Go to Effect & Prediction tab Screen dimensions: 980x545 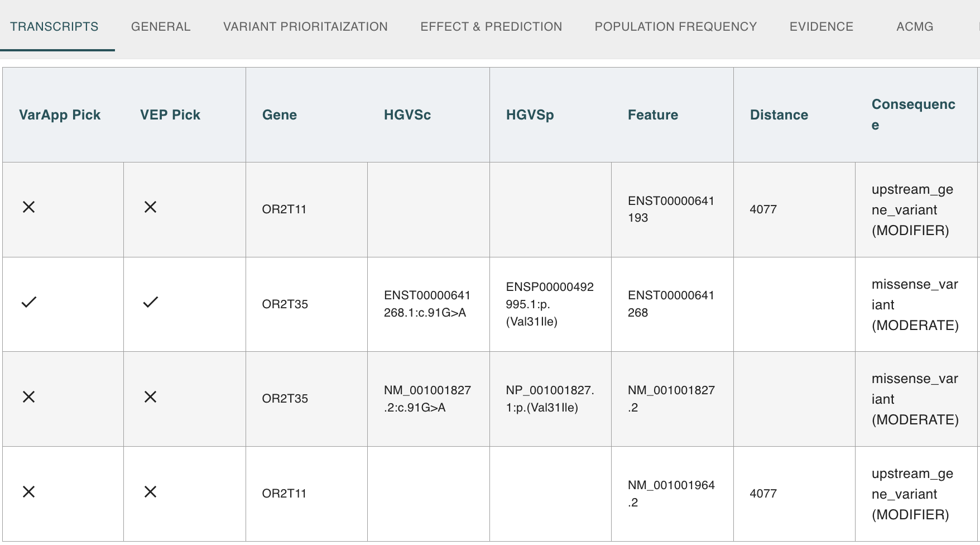(491, 27)
